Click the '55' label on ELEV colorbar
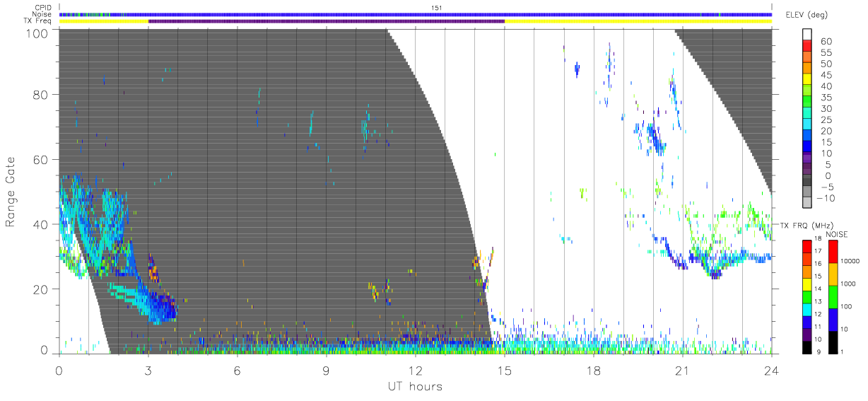This screenshot has width=868, height=401. pos(826,52)
